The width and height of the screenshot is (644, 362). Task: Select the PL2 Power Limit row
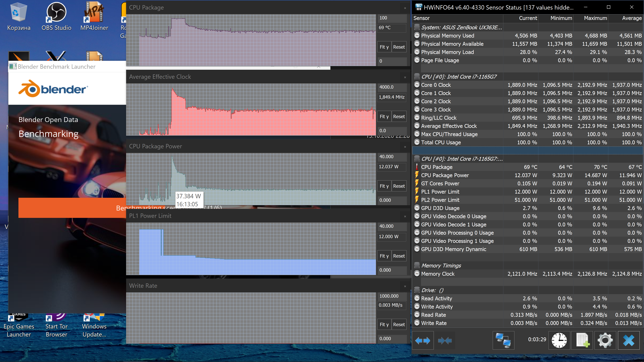coord(528,200)
